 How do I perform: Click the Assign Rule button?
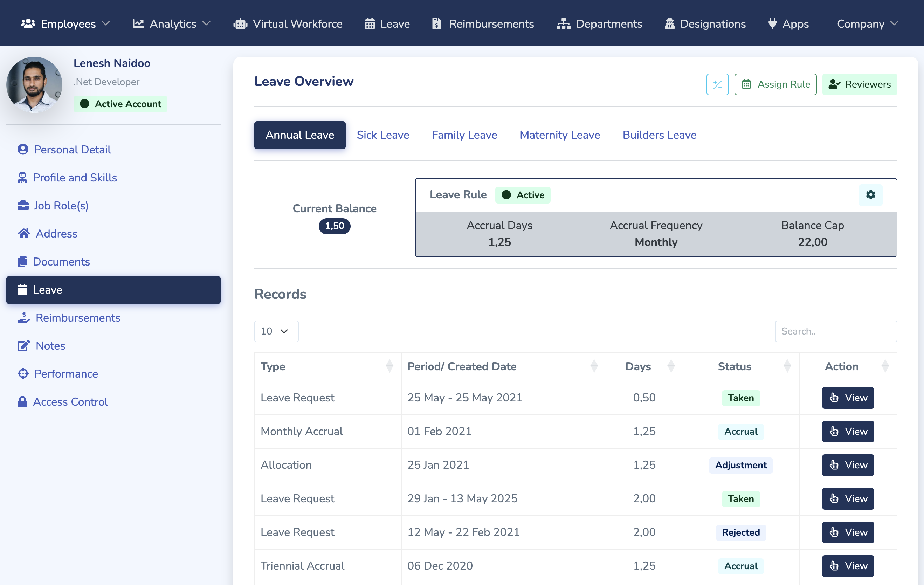coord(775,84)
